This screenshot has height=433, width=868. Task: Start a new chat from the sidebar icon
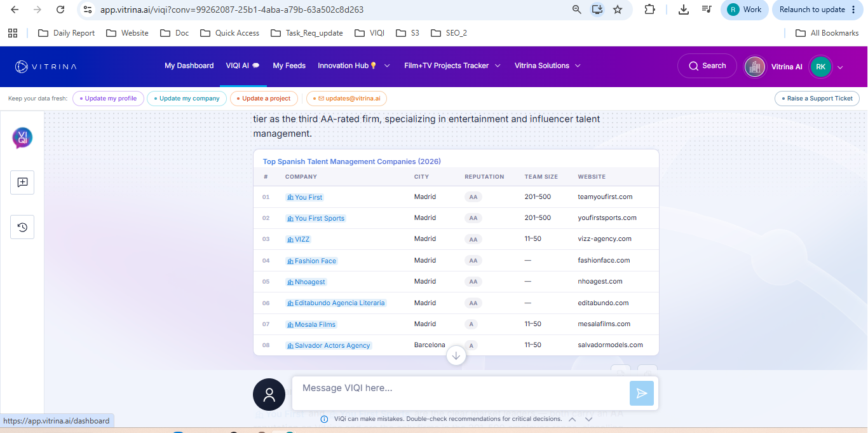pyautogui.click(x=22, y=182)
